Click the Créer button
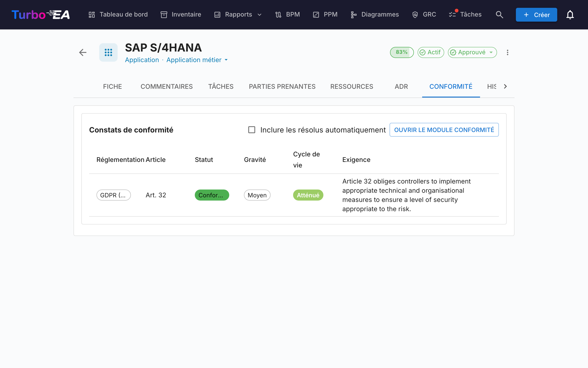 (x=537, y=14)
